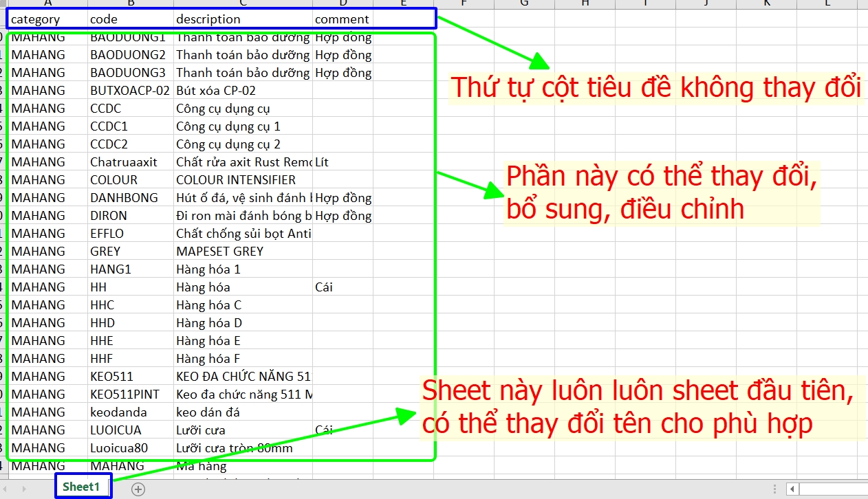Select the 'MAPESET GREY' description cell
Image resolution: width=868 pixels, height=499 pixels.
242,252
